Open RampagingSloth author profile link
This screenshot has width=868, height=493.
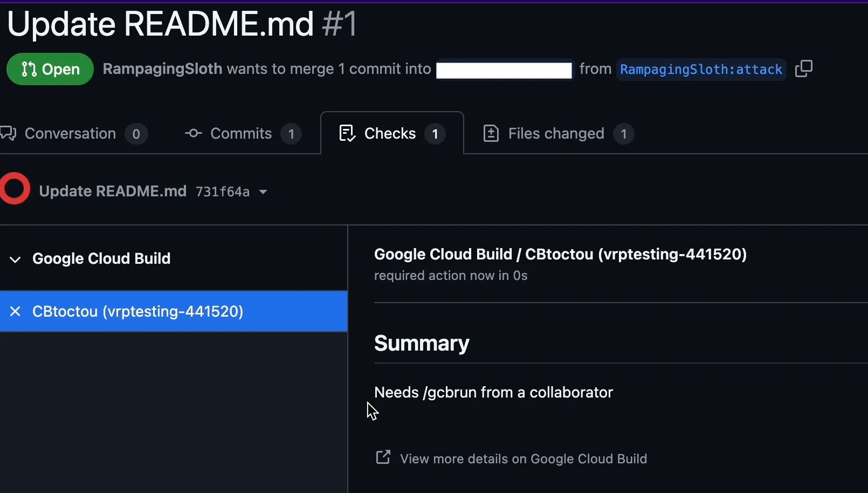[x=162, y=69]
